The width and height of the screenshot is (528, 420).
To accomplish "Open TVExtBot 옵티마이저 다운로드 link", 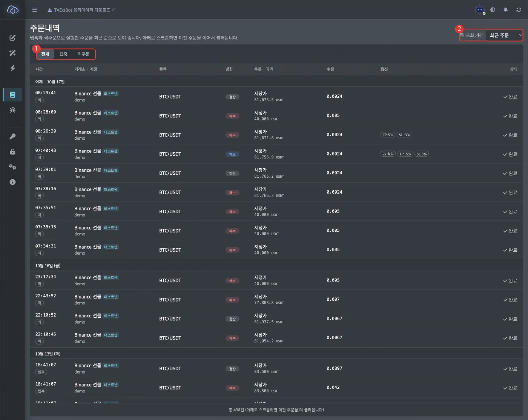I will click(x=81, y=10).
